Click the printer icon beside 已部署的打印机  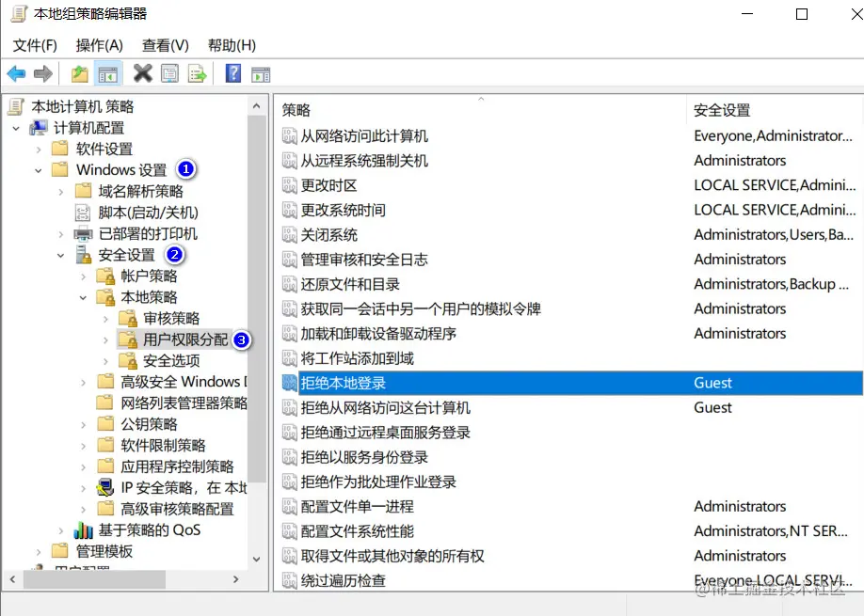point(83,234)
